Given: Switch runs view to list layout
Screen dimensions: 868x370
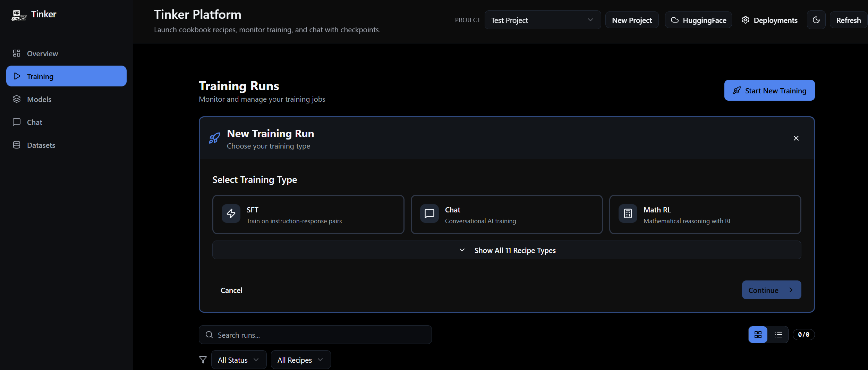Looking at the screenshot, I should (x=779, y=334).
